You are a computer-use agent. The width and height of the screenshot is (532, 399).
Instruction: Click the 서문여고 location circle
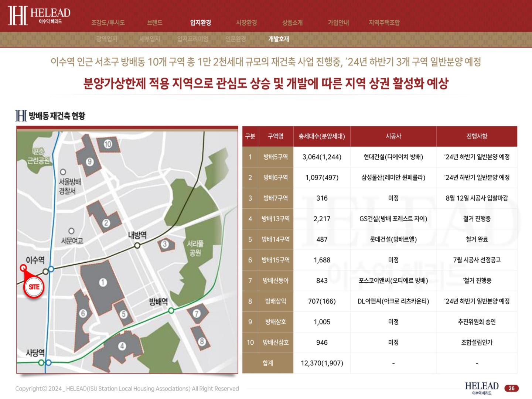coord(71,231)
